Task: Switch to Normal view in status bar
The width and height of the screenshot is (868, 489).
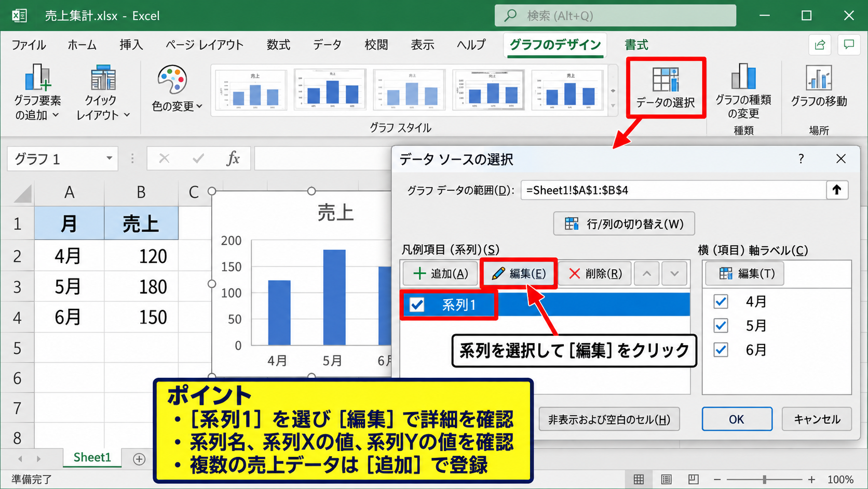Action: (x=639, y=479)
